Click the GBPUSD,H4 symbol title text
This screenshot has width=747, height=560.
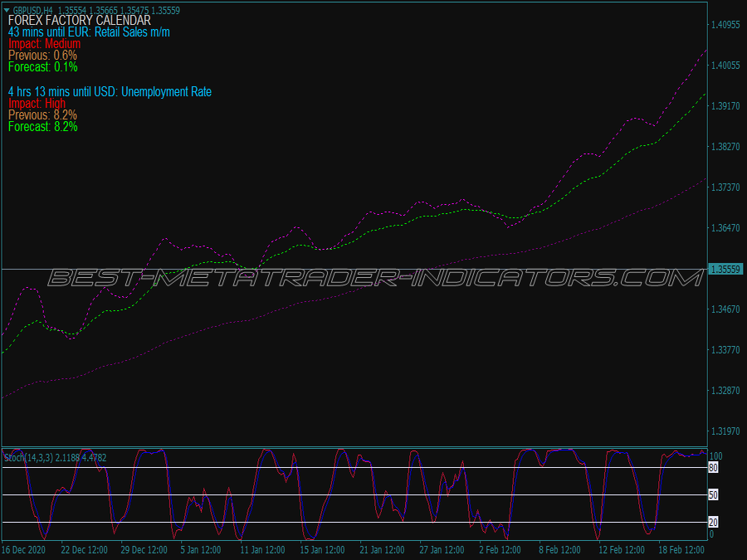click(32, 11)
